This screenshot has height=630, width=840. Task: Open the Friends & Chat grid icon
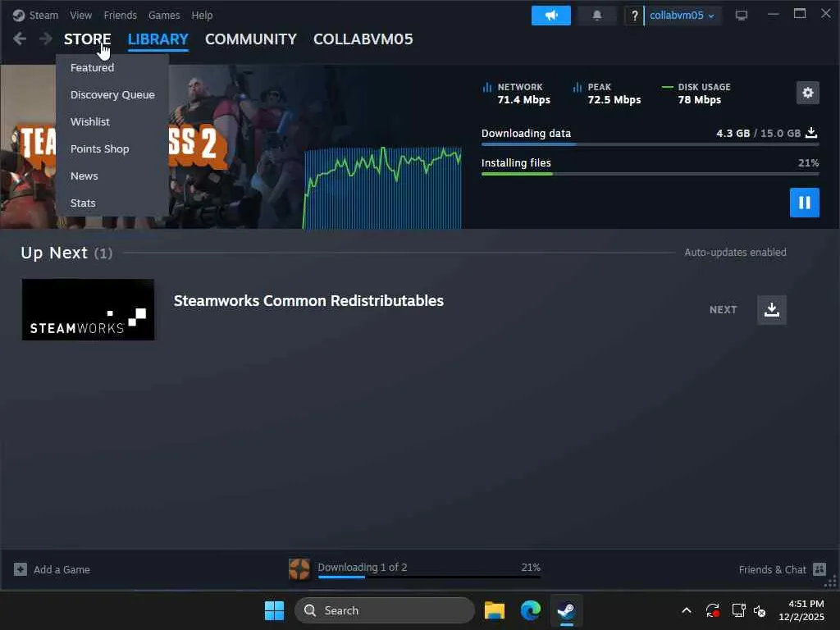(x=819, y=569)
